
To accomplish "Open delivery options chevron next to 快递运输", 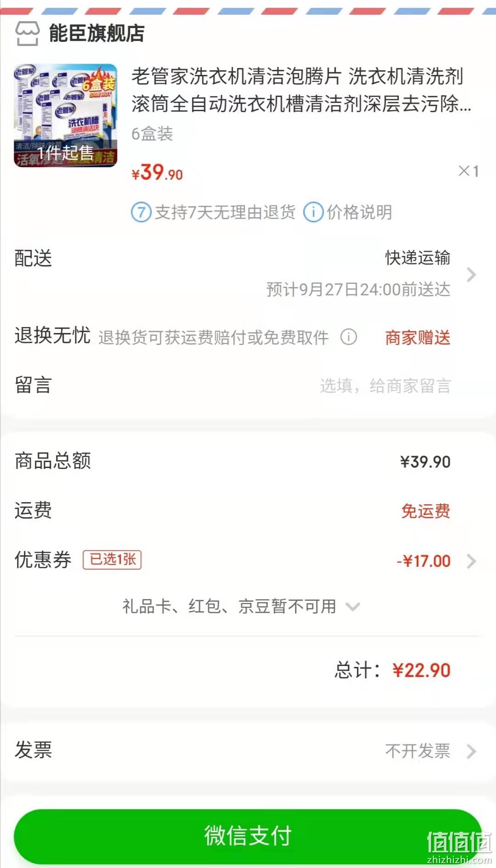I will [471, 274].
